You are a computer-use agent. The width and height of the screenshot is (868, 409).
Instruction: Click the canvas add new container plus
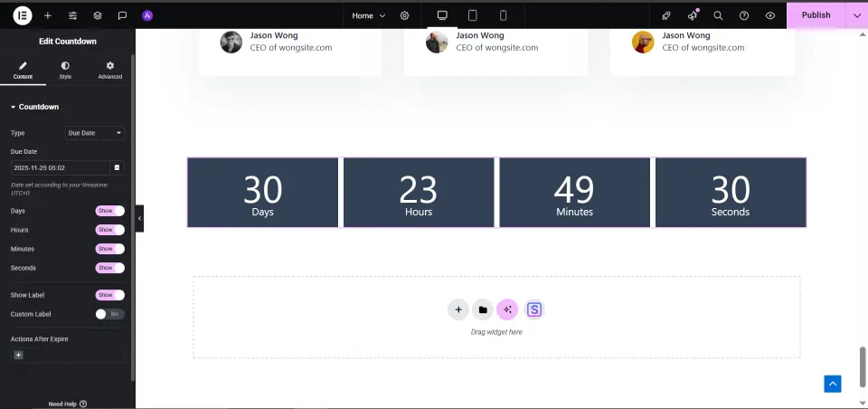click(458, 309)
